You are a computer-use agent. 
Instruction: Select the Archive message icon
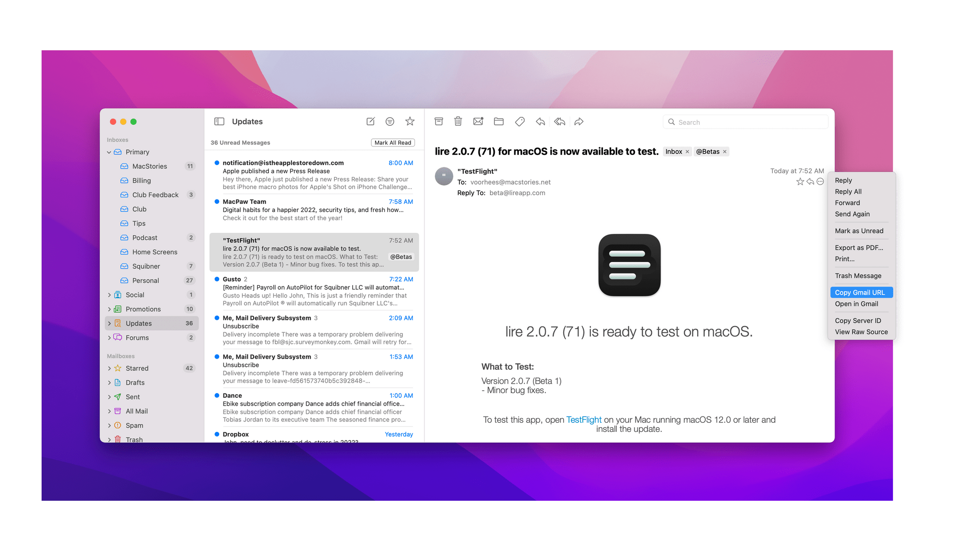coord(439,122)
